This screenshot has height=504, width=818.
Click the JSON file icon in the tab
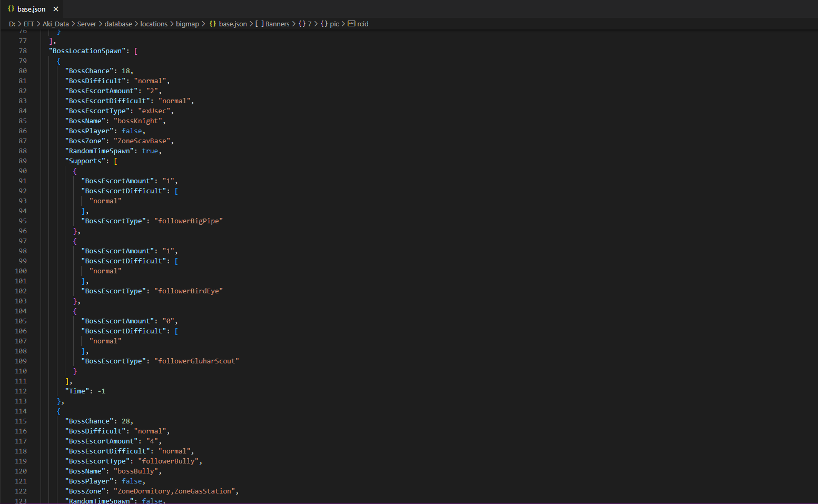tap(11, 9)
